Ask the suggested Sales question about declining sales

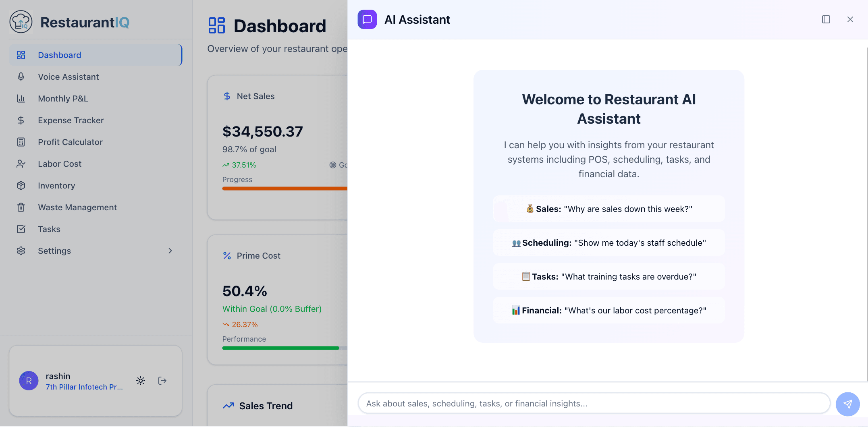tap(608, 209)
